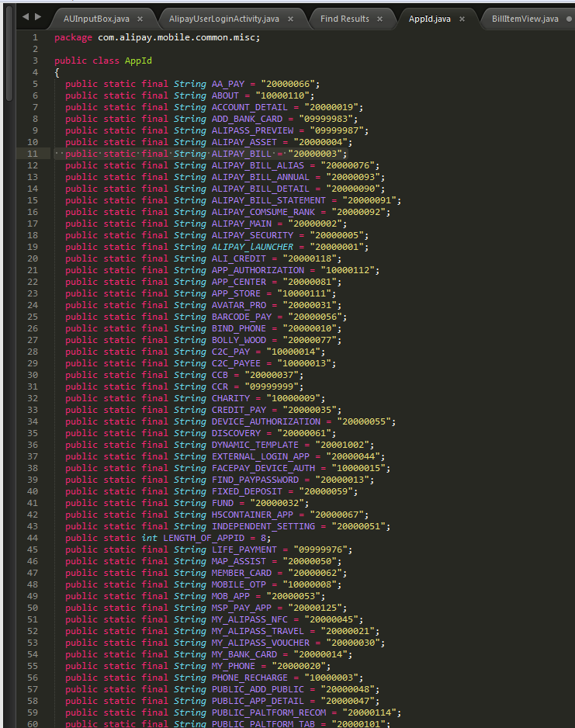This screenshot has width=575, height=728.
Task: Click the ALIPAY_SECURITY constant
Action: click(x=252, y=235)
